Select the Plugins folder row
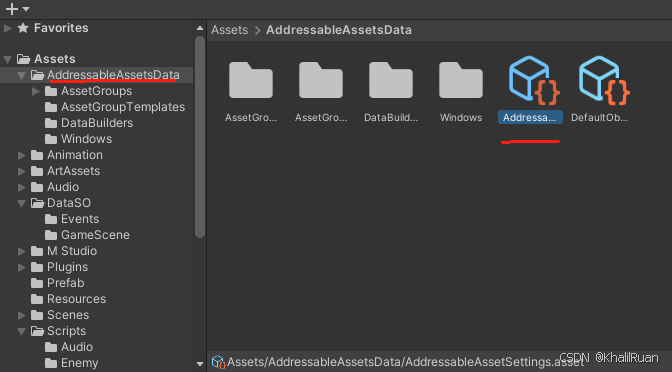 point(96,267)
